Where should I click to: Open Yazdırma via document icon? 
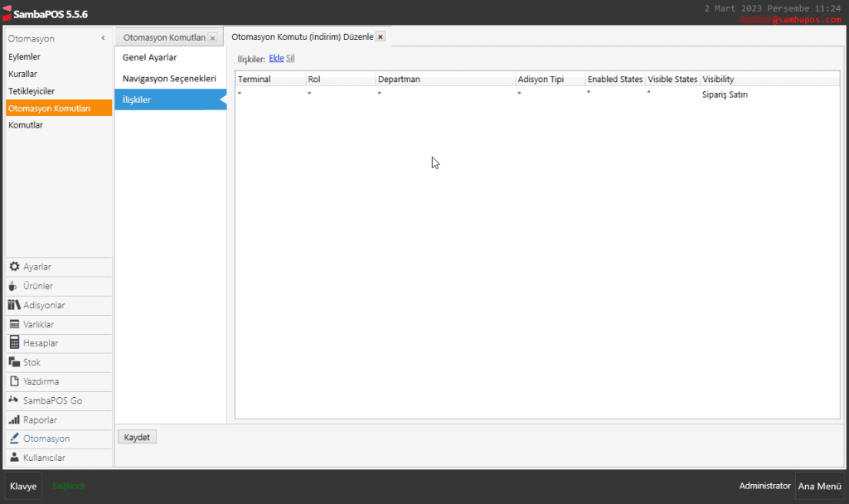pyautogui.click(x=14, y=381)
